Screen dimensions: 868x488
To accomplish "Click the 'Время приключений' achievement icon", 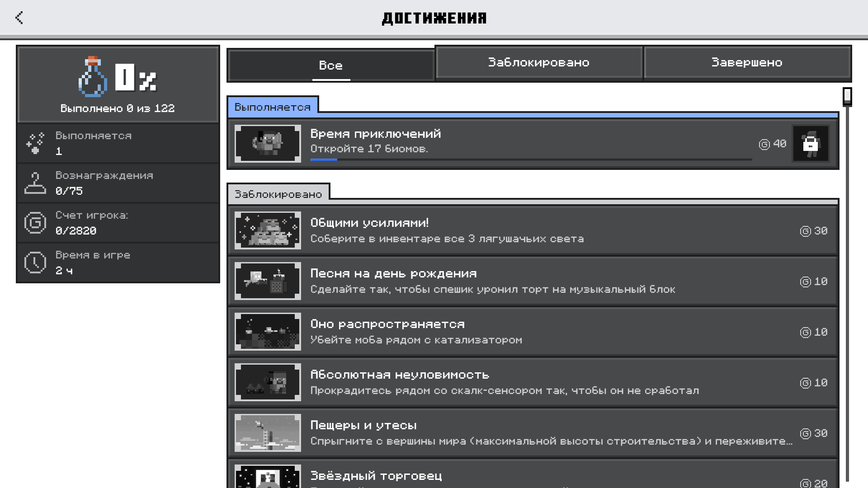I will tap(267, 143).
